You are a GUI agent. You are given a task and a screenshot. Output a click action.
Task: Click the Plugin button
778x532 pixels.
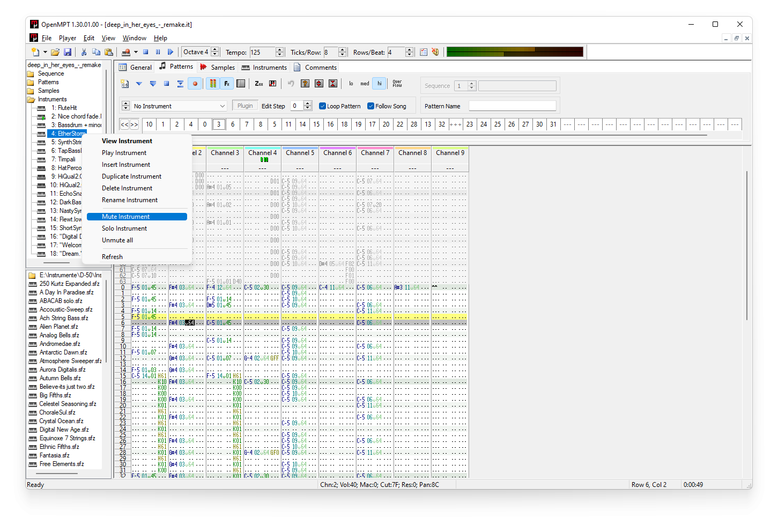[245, 106]
